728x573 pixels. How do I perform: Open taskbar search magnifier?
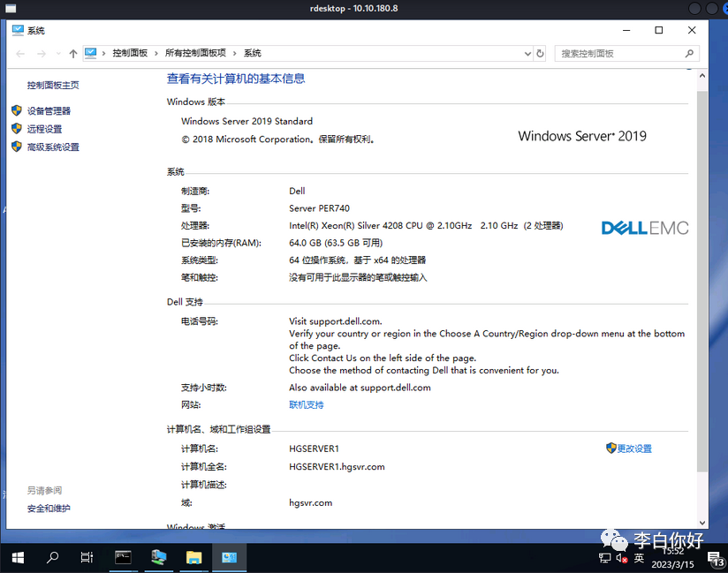(x=52, y=557)
